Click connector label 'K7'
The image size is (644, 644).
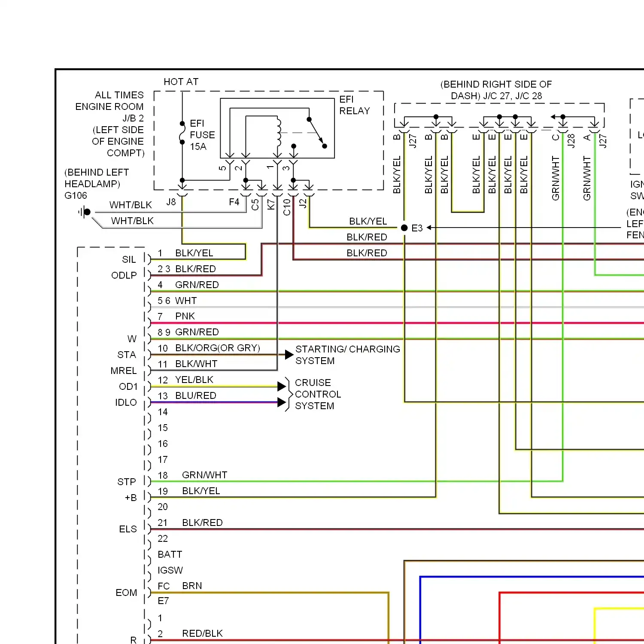click(x=271, y=204)
